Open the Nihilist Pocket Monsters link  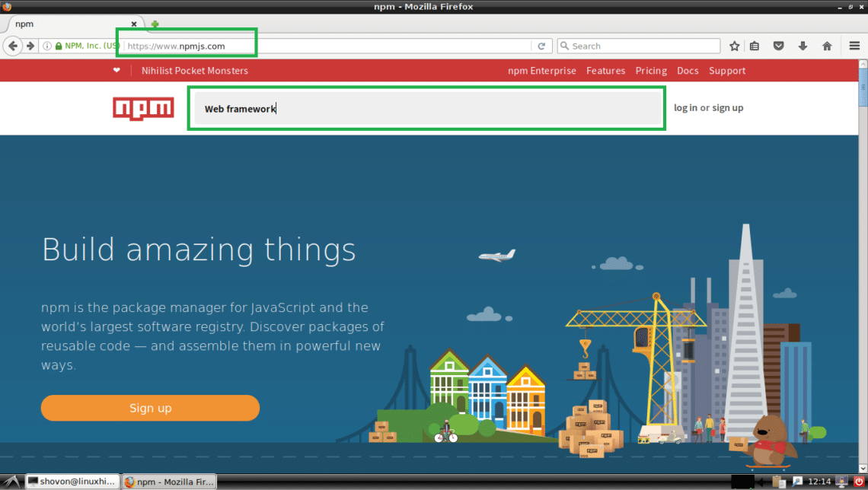pos(194,71)
